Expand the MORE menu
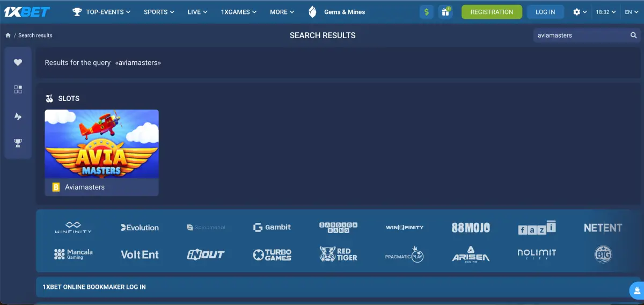Screen dimensions: 644x305 pyautogui.click(x=282, y=12)
